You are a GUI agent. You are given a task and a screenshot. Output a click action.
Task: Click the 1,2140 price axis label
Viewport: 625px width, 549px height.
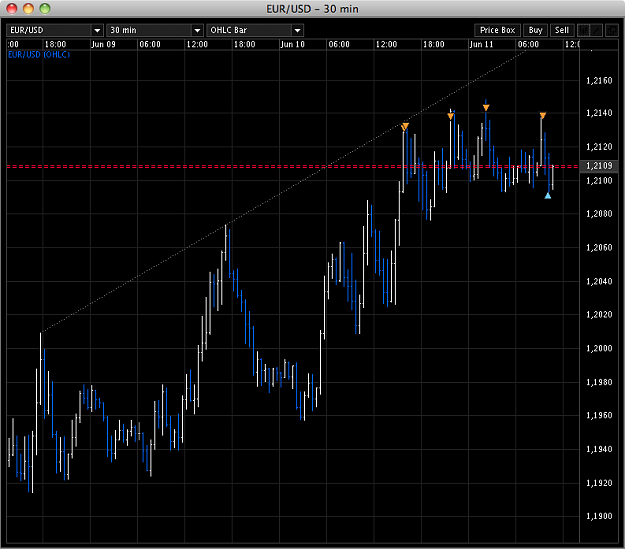click(599, 113)
